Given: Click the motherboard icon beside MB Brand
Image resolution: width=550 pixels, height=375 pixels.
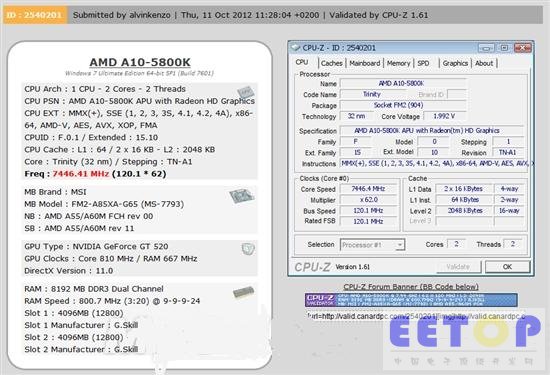Looking at the screenshot, I should click(x=242, y=196).
